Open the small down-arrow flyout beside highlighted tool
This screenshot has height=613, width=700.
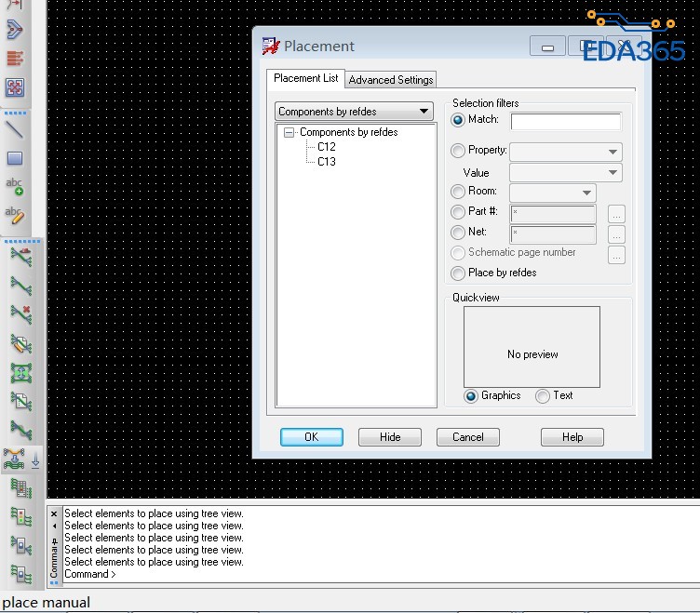tap(35, 460)
